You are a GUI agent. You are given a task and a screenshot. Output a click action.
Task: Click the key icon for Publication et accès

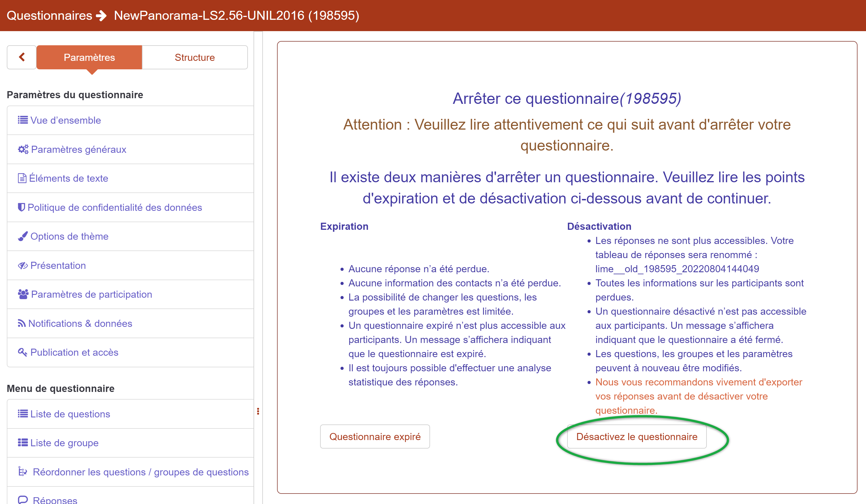22,352
